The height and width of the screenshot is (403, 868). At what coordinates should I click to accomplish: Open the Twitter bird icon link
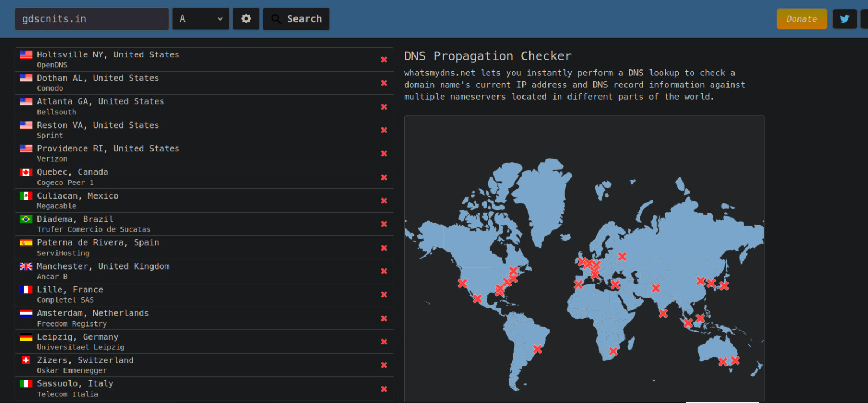coord(845,19)
